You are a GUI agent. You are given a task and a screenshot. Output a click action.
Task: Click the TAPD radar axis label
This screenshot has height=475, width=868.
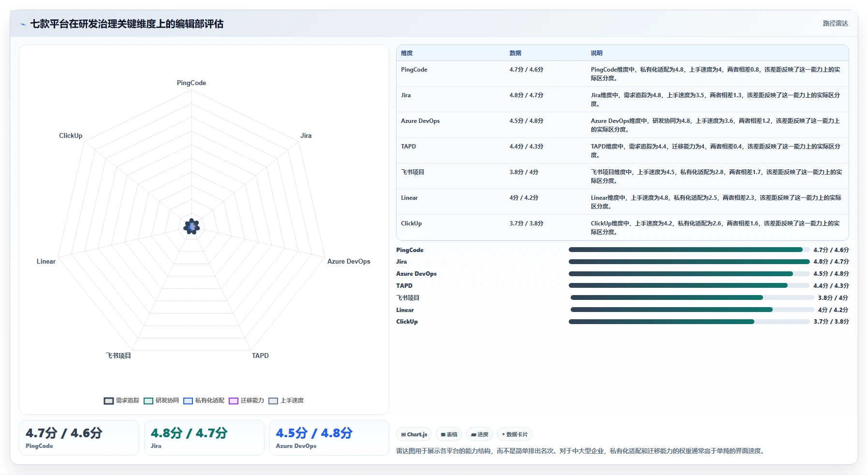[260, 356]
